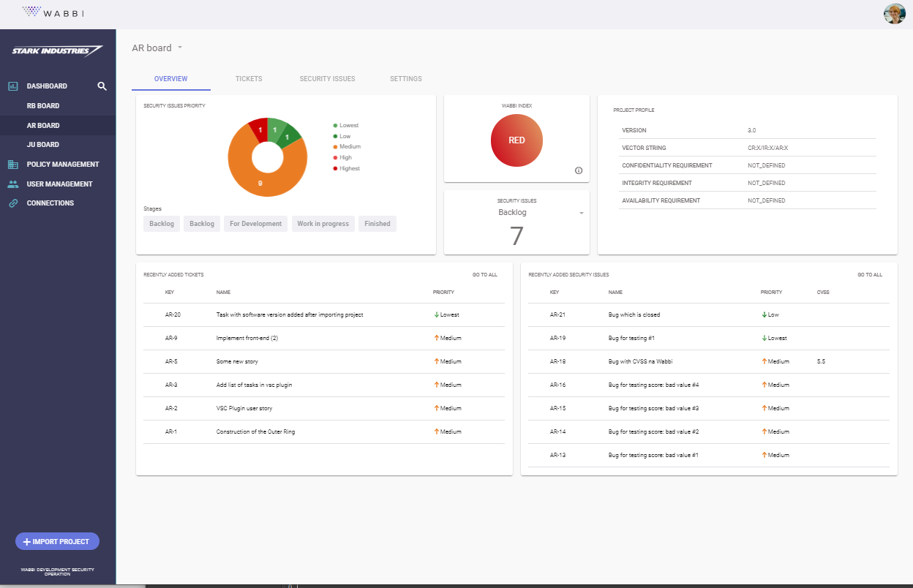Screen dimensions: 913x588
Task: Open the info icon on Wabbi Index card
Action: 579,170
